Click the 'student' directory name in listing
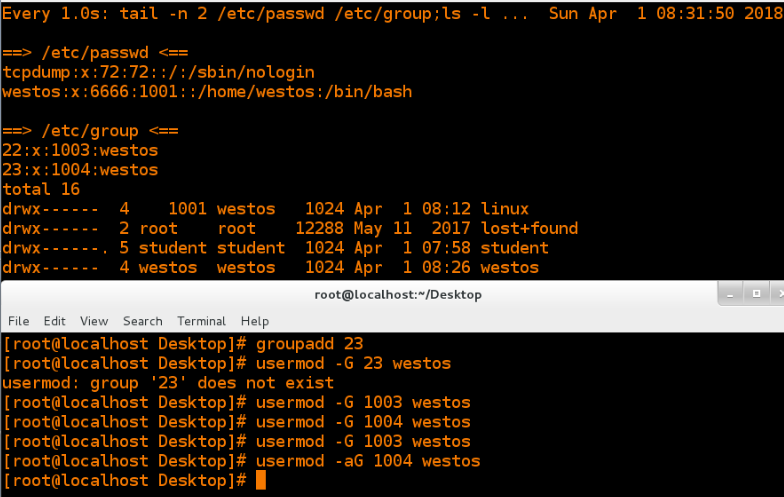Screen dimensions: 784x497 pos(514,248)
